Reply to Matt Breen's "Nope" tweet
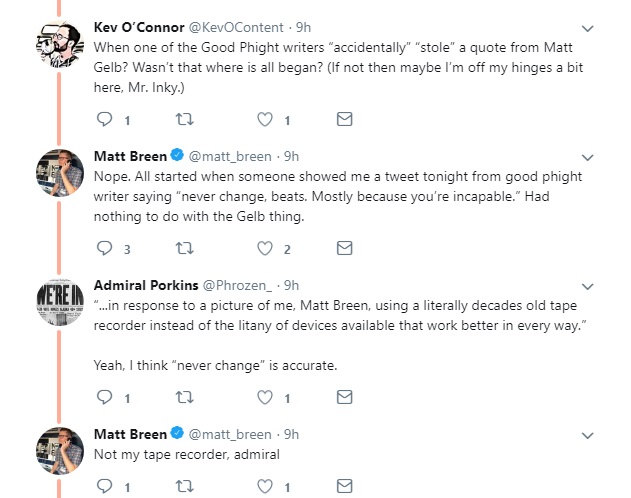631x498 pixels. pyautogui.click(x=105, y=248)
